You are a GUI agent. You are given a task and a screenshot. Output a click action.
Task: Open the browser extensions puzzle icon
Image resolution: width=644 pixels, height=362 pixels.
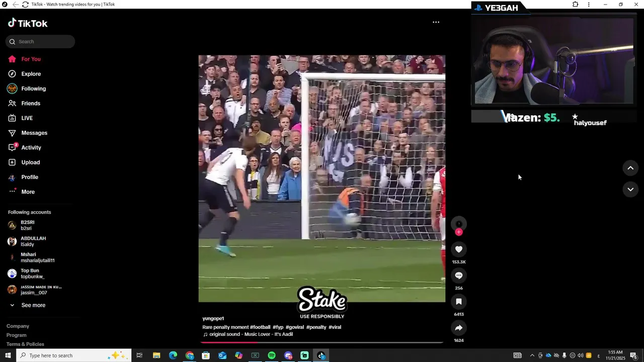tap(576, 5)
